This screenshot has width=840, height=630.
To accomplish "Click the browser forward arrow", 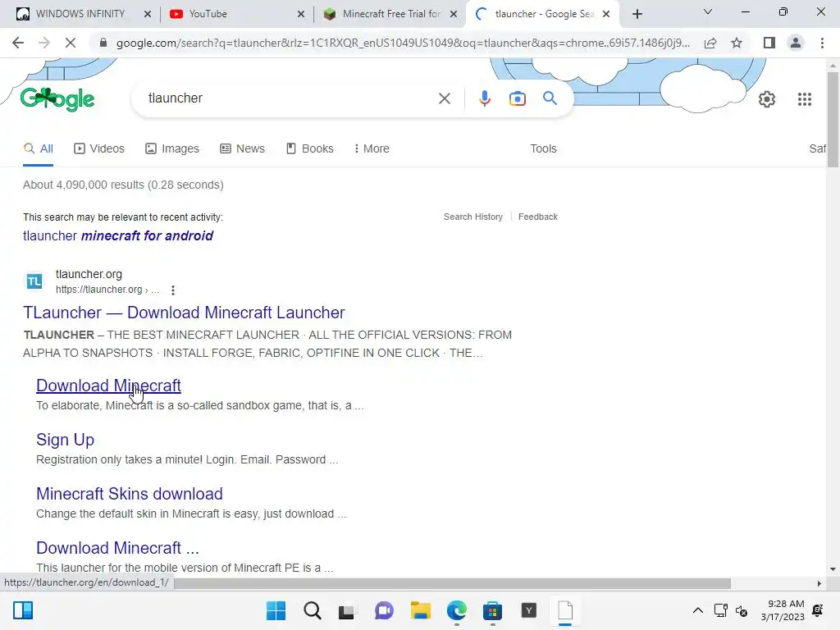I will pyautogui.click(x=44, y=43).
